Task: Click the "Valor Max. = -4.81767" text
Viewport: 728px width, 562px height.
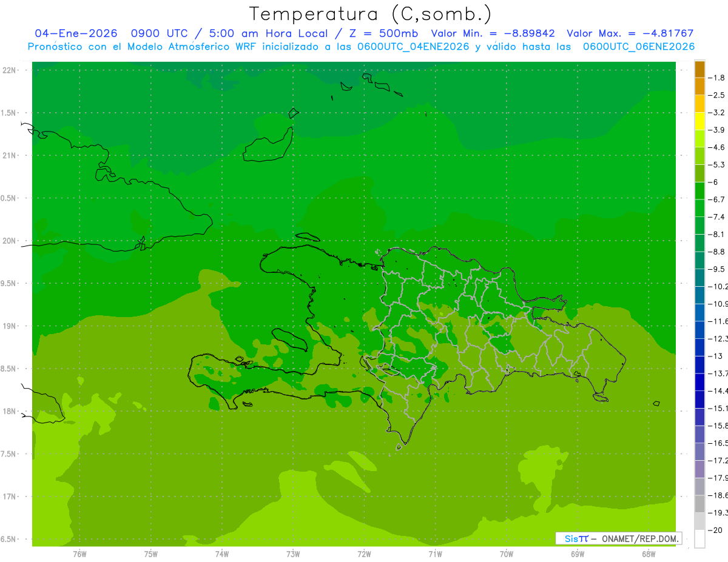Action: click(630, 33)
